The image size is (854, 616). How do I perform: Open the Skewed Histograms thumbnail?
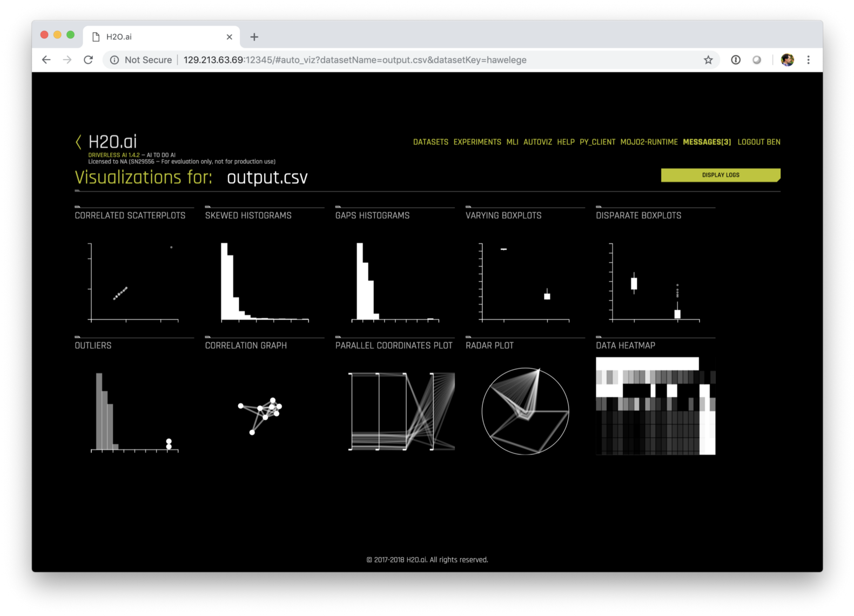265,282
